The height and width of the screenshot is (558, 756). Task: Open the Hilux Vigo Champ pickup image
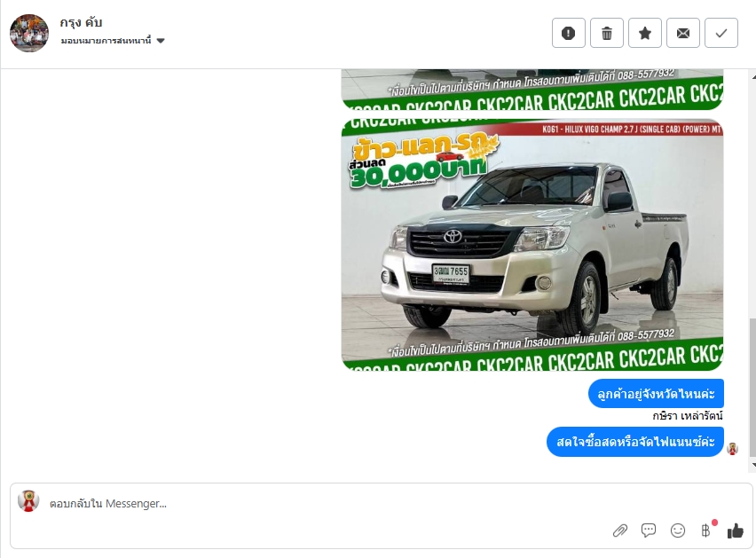(x=532, y=245)
